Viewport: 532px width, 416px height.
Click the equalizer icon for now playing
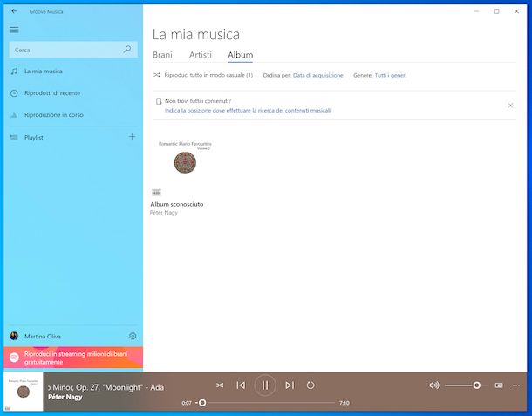14,115
